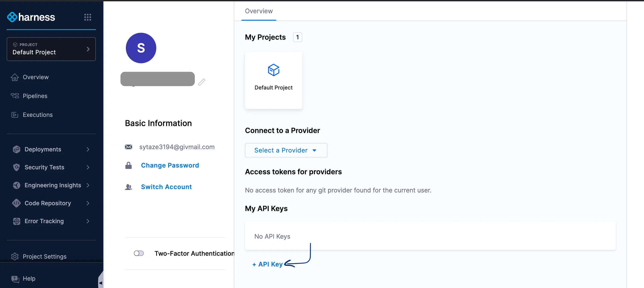Click the My Projects count badge
The width and height of the screenshot is (644, 288).
click(298, 37)
